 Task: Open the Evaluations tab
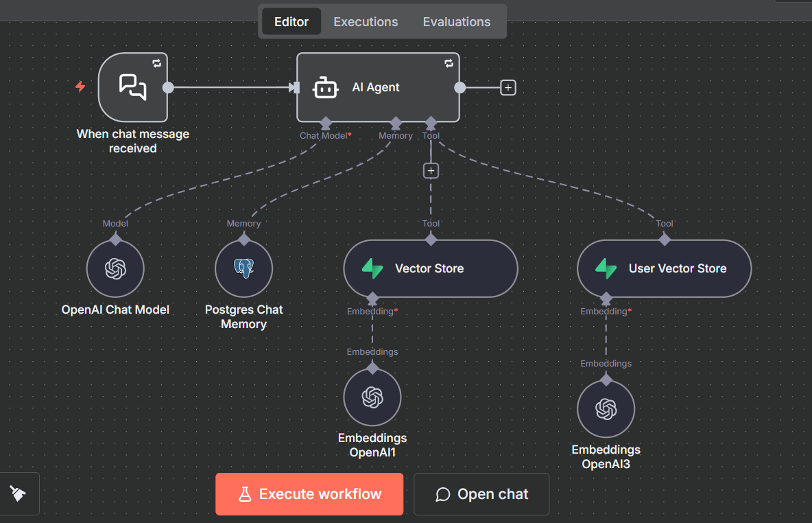click(x=457, y=21)
